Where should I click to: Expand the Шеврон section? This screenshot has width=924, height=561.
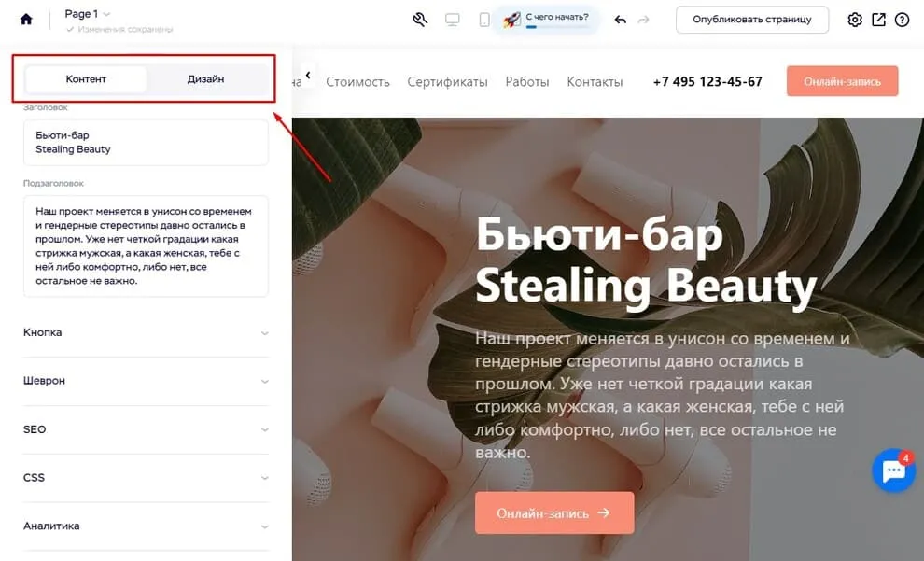pyautogui.click(x=145, y=382)
